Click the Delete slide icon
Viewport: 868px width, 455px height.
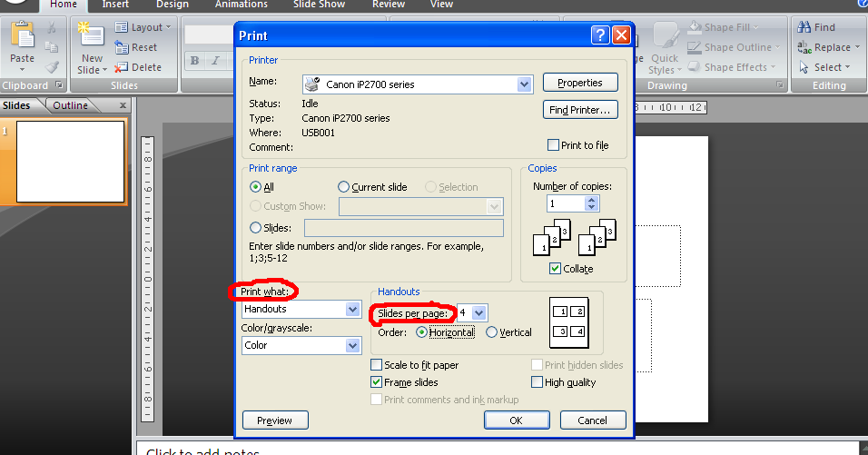pos(123,67)
